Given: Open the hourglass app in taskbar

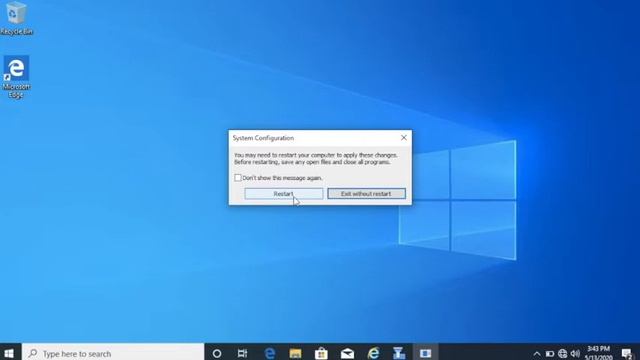Looking at the screenshot, I should (399, 353).
